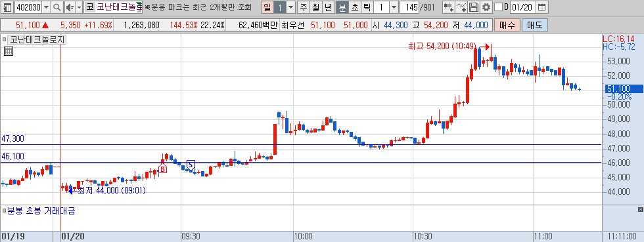Click the red 매수 buy button
The height and width of the screenshot is (242, 644).
[507, 26]
